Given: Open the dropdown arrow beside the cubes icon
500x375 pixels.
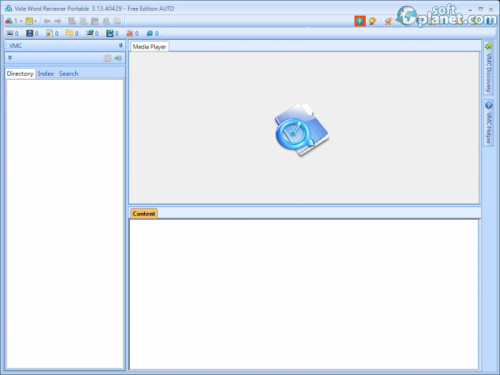Looking at the screenshot, I should point(21,21).
